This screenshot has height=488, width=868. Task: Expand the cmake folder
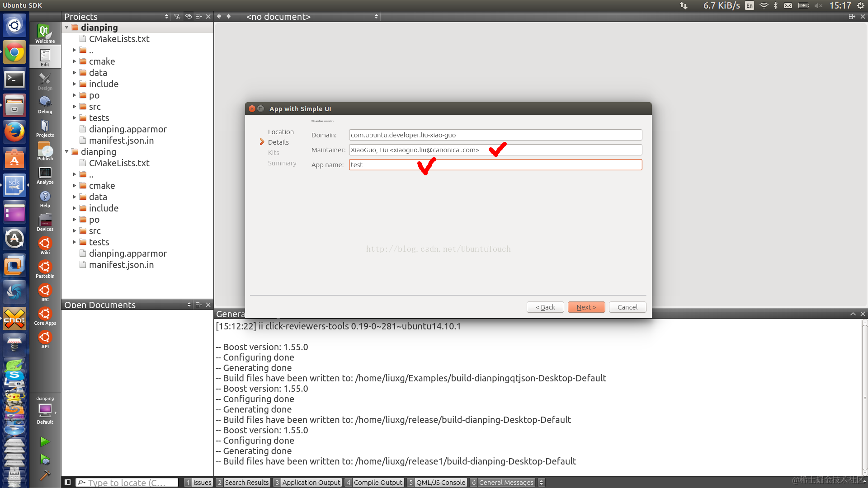(x=75, y=61)
